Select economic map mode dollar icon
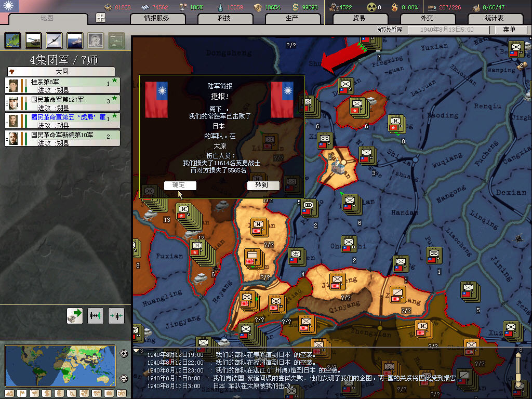This screenshot has width=532, height=399. (46, 394)
